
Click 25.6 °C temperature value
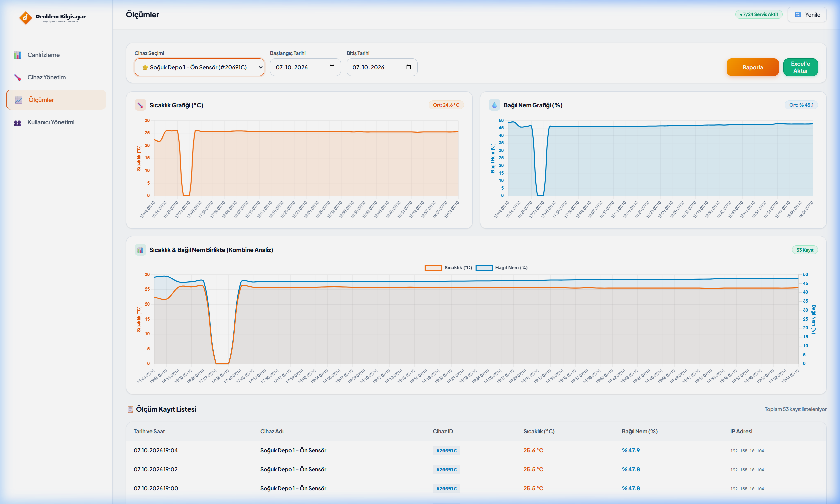[533, 450]
